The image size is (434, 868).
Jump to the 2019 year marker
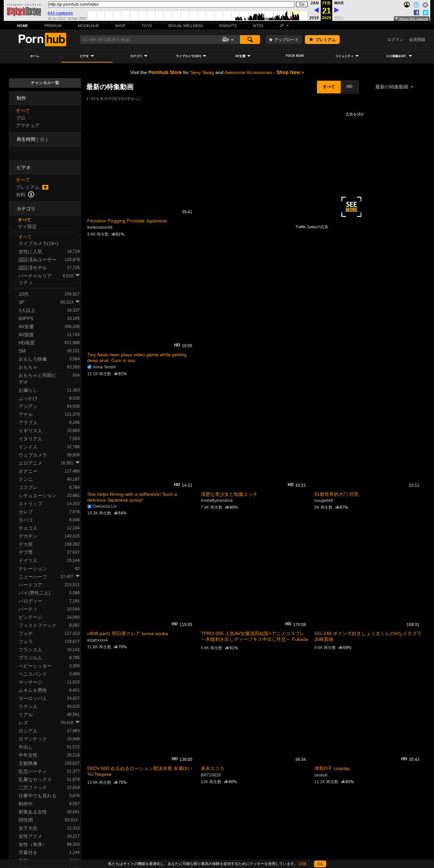(x=314, y=18)
